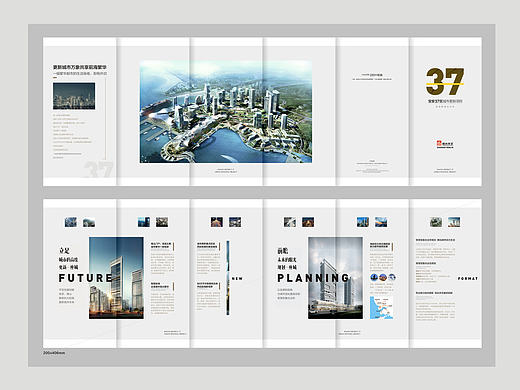The width and height of the screenshot is (520, 390).
Task: Click the Chinese headline atop the top-left panel
Action: coord(80,67)
